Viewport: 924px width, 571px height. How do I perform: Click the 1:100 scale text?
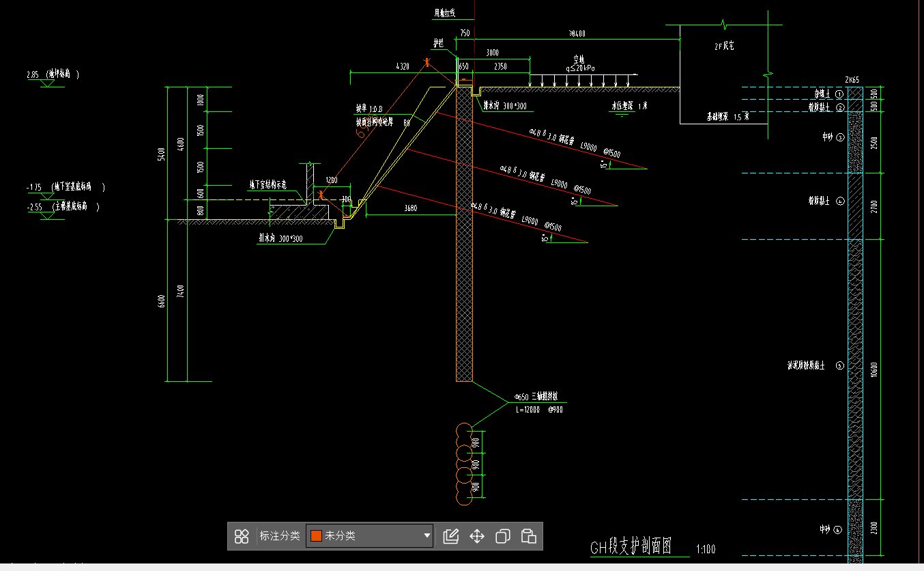(x=706, y=549)
